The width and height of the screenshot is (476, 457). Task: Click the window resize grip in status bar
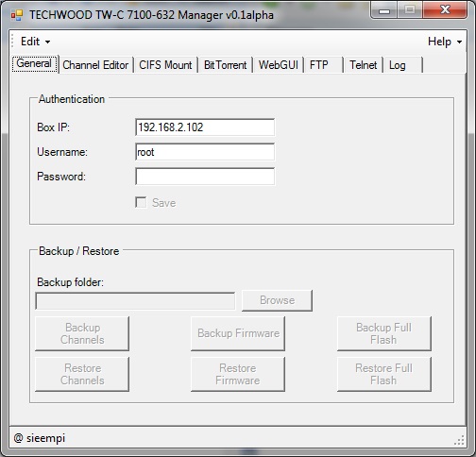[x=460, y=440]
